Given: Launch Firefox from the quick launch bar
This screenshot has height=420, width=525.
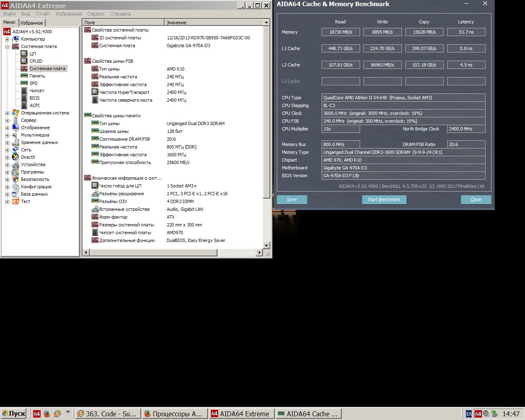Looking at the screenshot, I should 47,414.
